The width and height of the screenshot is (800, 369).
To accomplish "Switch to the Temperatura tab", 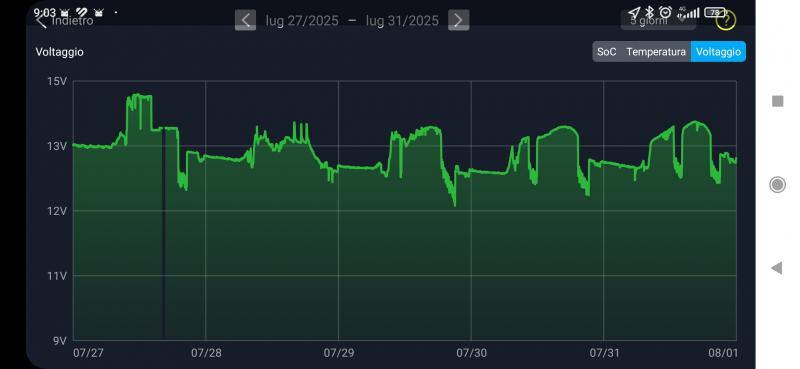I will point(656,52).
